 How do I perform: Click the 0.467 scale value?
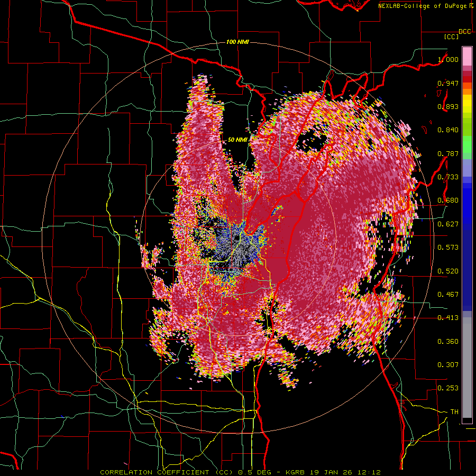pyautogui.click(x=448, y=295)
